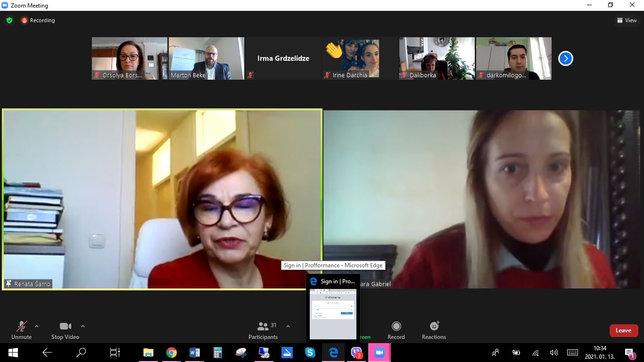Open Chrome from the taskbar

(x=171, y=353)
